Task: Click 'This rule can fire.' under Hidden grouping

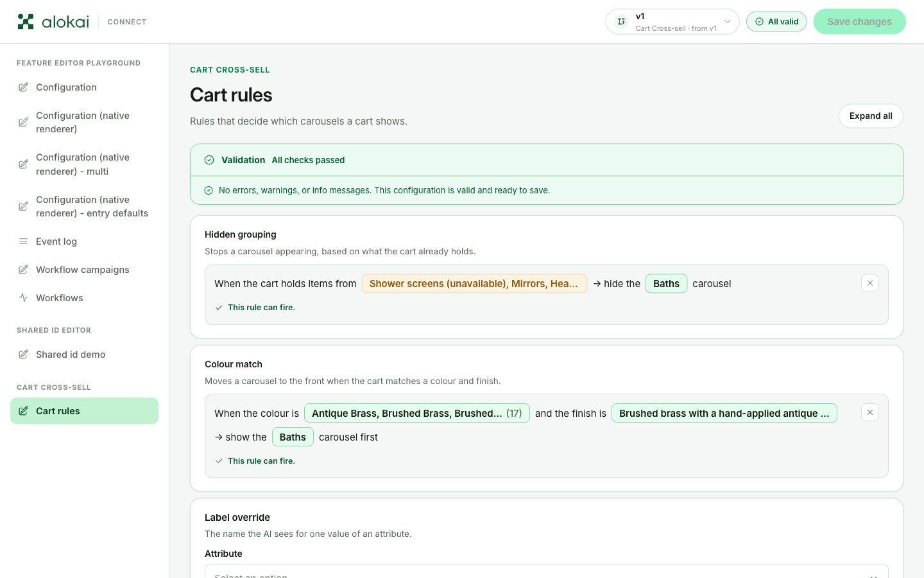Action: pyautogui.click(x=261, y=308)
